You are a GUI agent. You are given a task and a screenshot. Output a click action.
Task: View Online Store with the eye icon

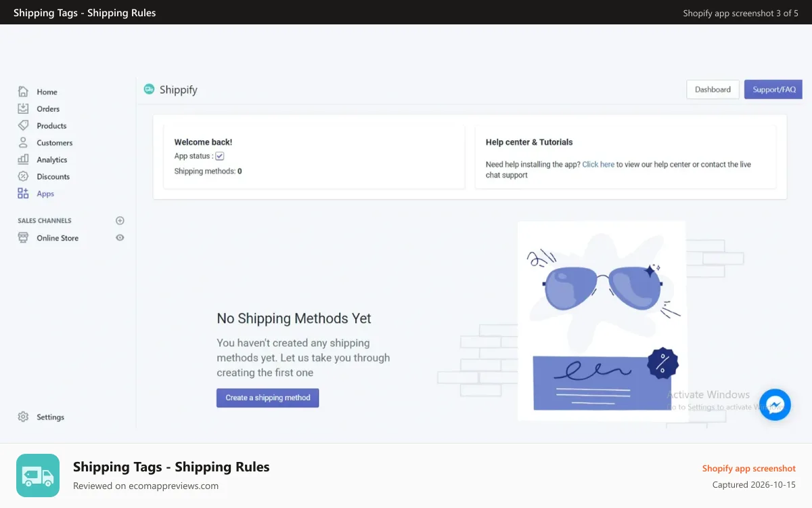coord(120,238)
